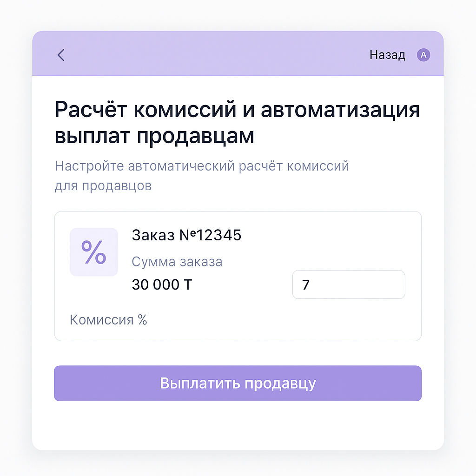Click the № sign in order title
The height and width of the screenshot is (476, 476).
coord(188,235)
